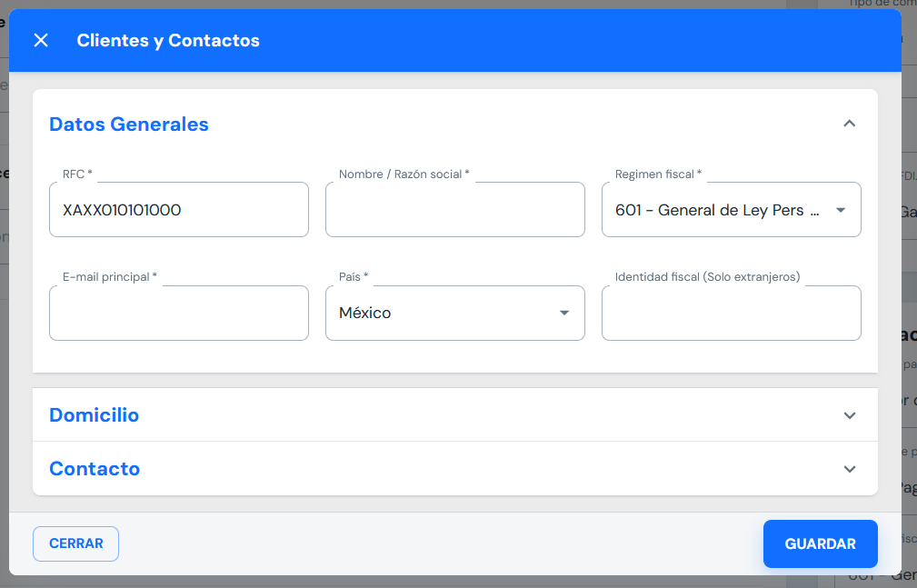Focus the RFC input field
The height and width of the screenshot is (588, 917).
(x=178, y=210)
